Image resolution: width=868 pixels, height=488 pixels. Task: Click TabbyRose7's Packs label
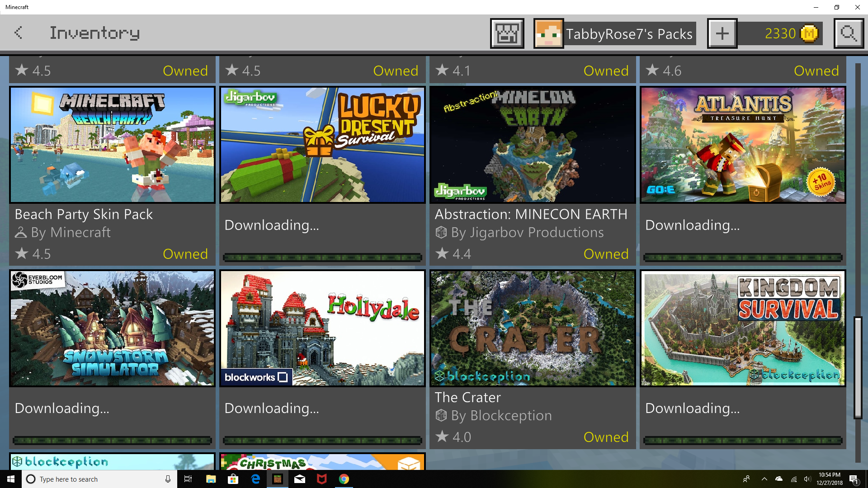click(629, 34)
